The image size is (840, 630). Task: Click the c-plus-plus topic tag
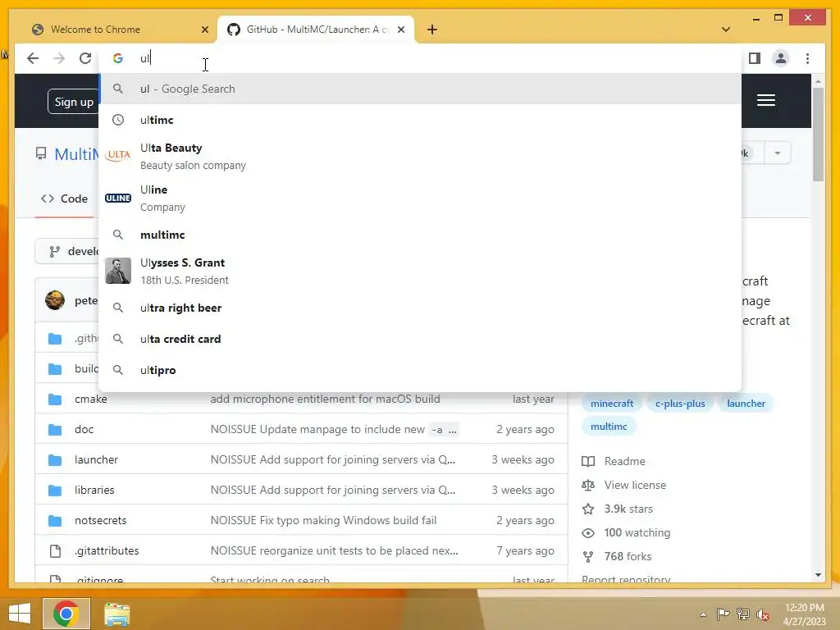(x=680, y=404)
